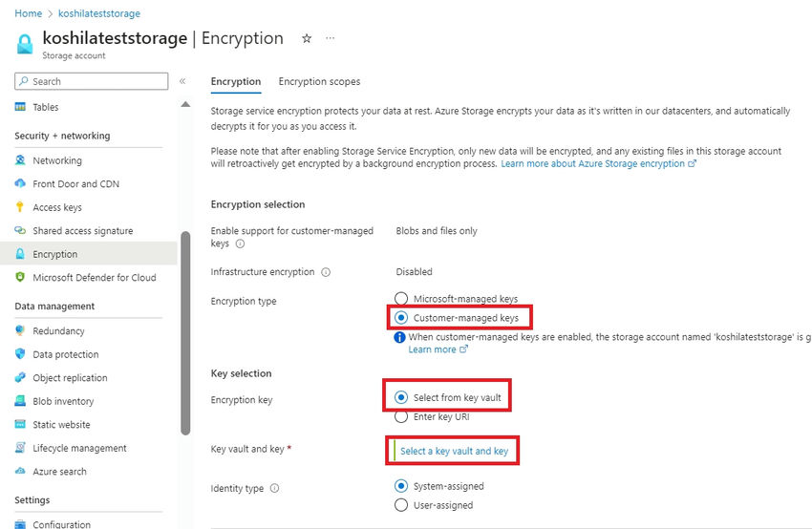The image size is (812, 529).
Task: Click the blue info icon under Customer-managed keys
Action: 399,337
